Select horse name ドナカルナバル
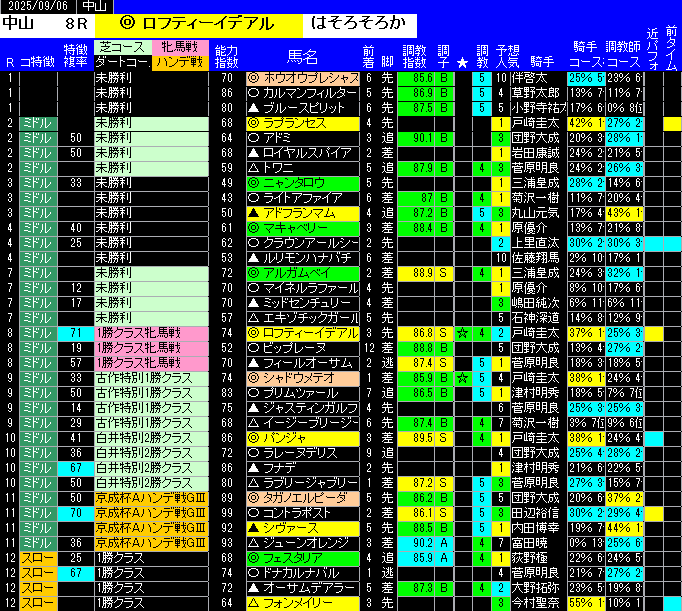Viewport: 682px width, 611px height. pos(303,573)
